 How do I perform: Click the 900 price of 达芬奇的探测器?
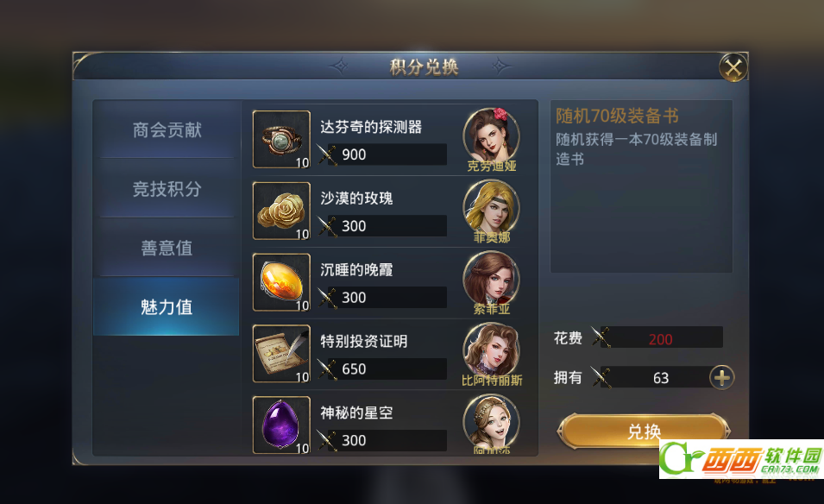point(354,154)
